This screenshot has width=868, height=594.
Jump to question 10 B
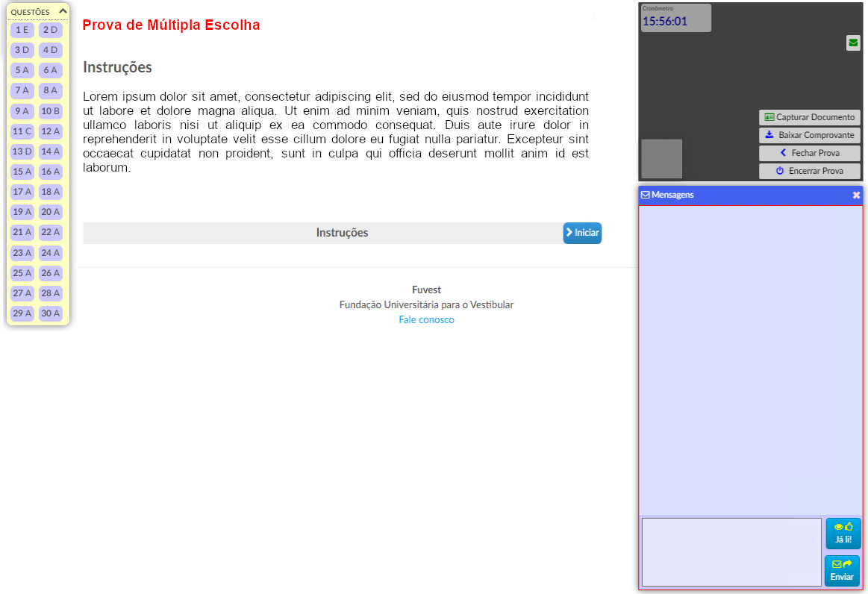tap(51, 111)
